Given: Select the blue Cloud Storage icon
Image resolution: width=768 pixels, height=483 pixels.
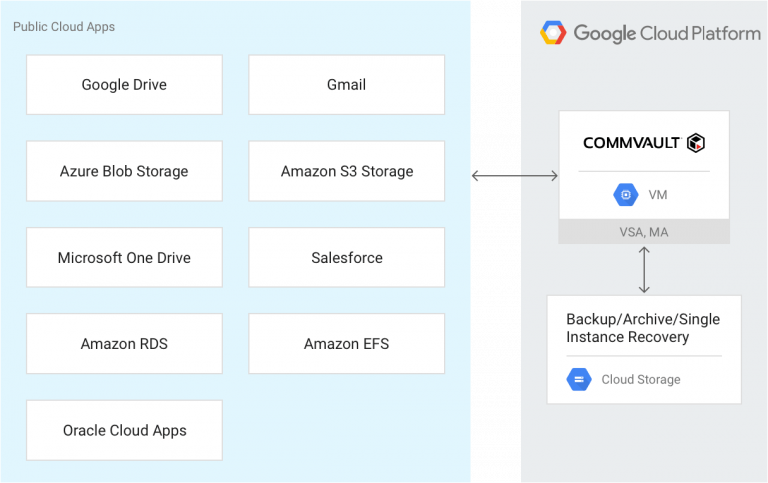Looking at the screenshot, I should (x=579, y=379).
